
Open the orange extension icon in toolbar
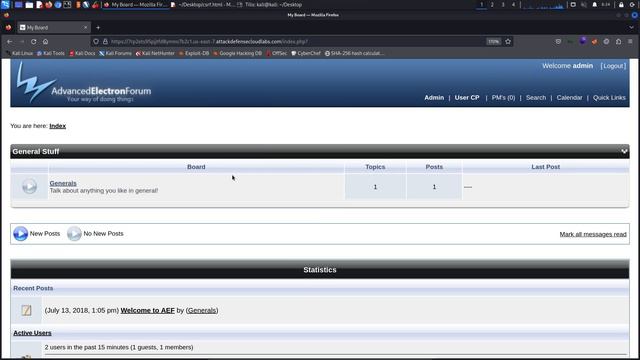594,41
